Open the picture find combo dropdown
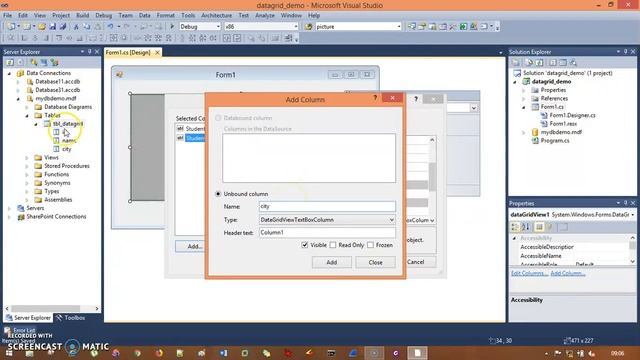Screen dimensions: 640x360 point(399,27)
